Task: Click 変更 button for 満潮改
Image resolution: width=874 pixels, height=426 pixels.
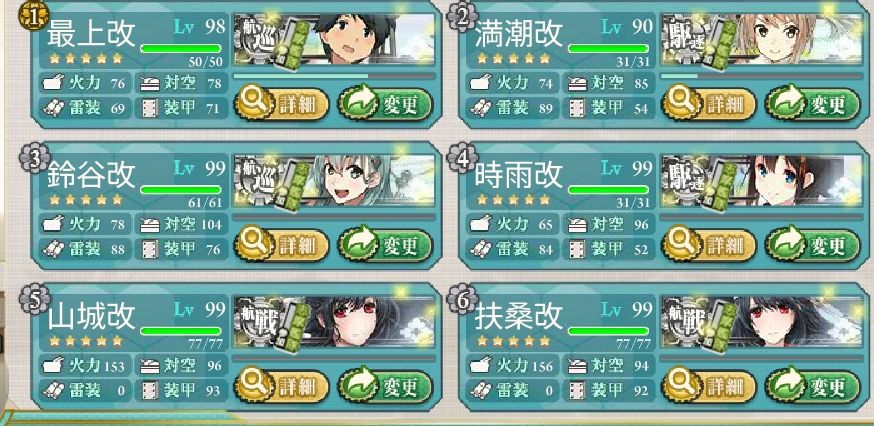Action: [x=813, y=104]
